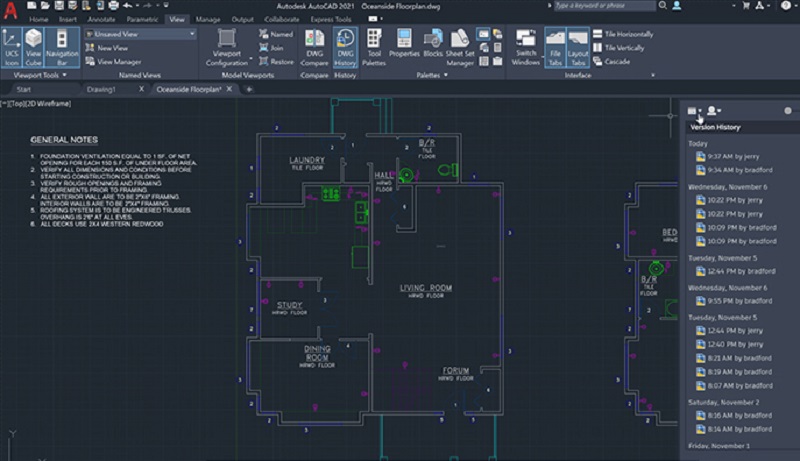Click the Restore viewports button

tap(276, 61)
